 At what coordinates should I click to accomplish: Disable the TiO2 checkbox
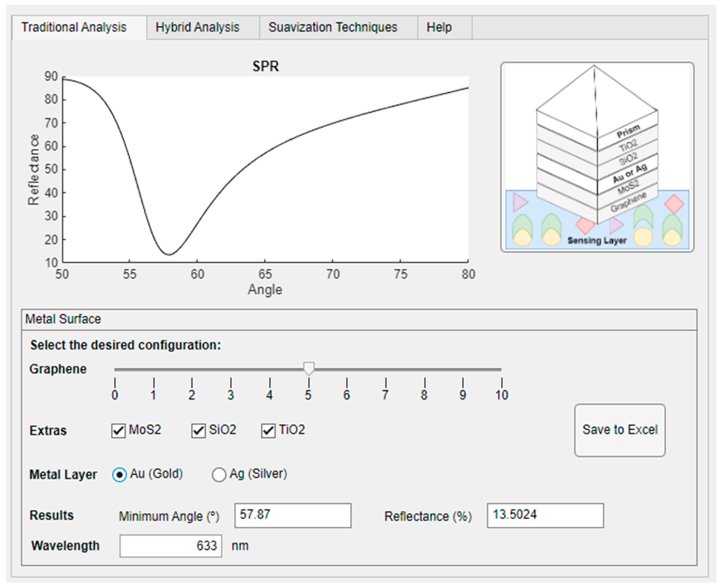click(x=268, y=431)
